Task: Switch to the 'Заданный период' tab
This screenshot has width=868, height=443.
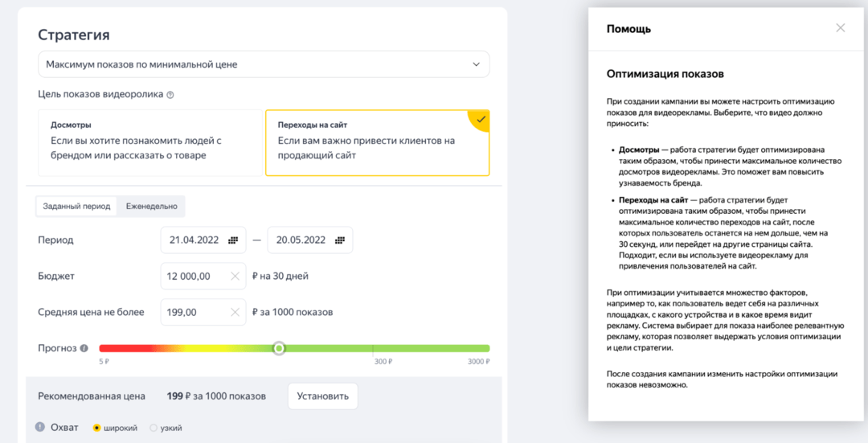Action: pos(76,206)
